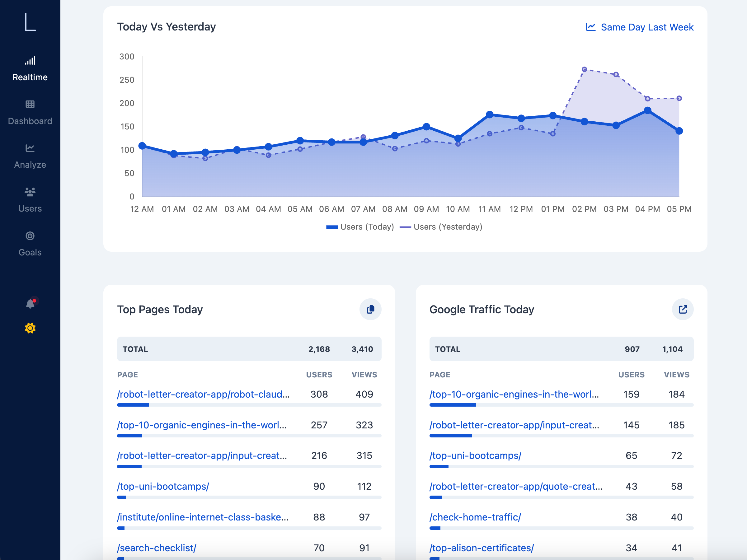Screen dimensions: 747x560
Task: Click the chart icon beside Same Day Last Week
Action: point(591,27)
